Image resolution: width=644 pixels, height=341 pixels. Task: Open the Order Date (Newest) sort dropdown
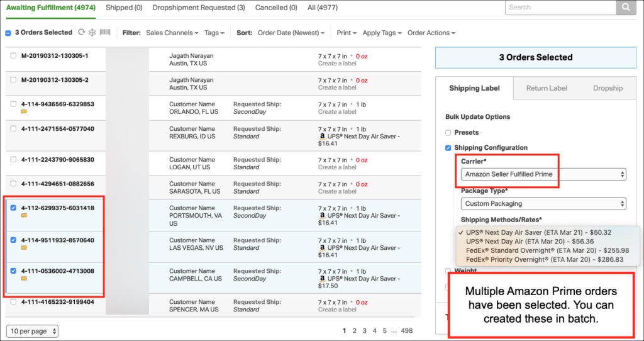[291, 33]
